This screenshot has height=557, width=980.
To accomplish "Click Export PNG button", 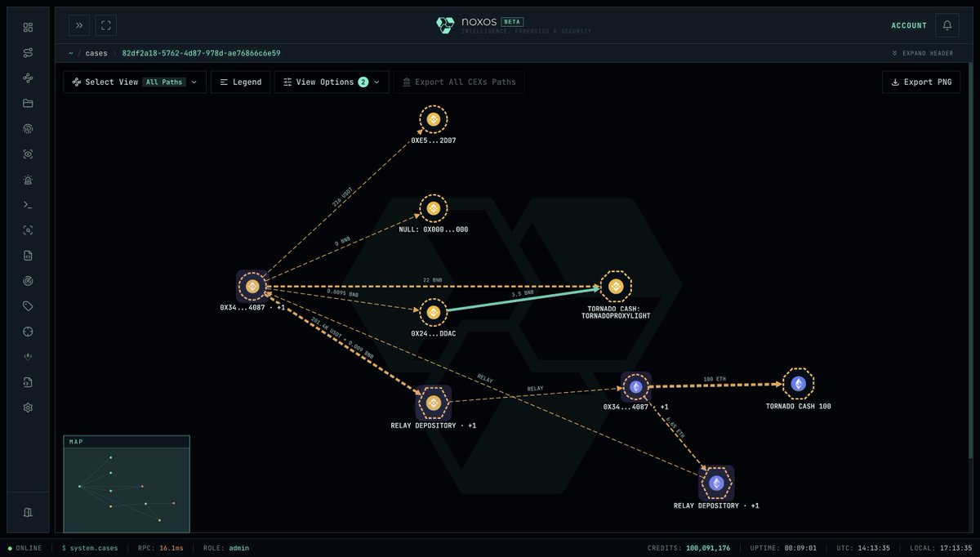I will point(920,82).
